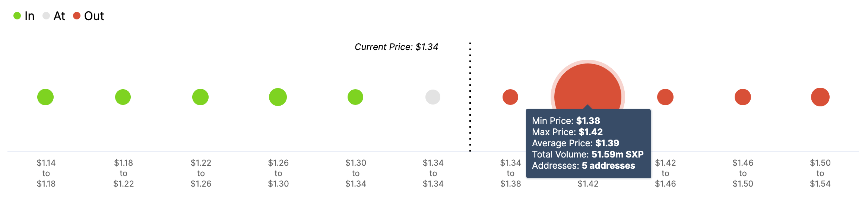Select green bubble for $1.26 to $1.30
Image resolution: width=868 pixels, height=212 pixels.
pyautogui.click(x=278, y=97)
